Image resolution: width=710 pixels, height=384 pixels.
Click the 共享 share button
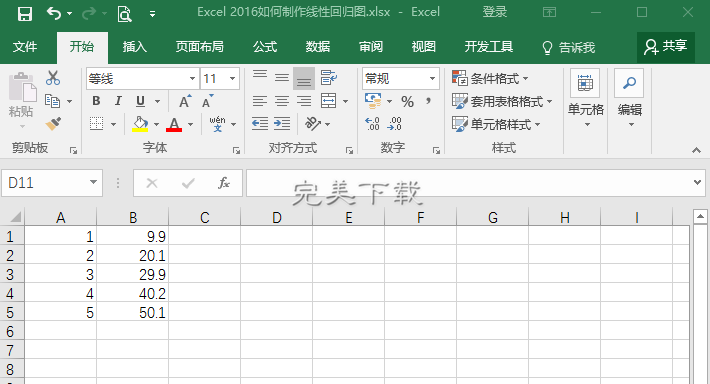(x=666, y=47)
